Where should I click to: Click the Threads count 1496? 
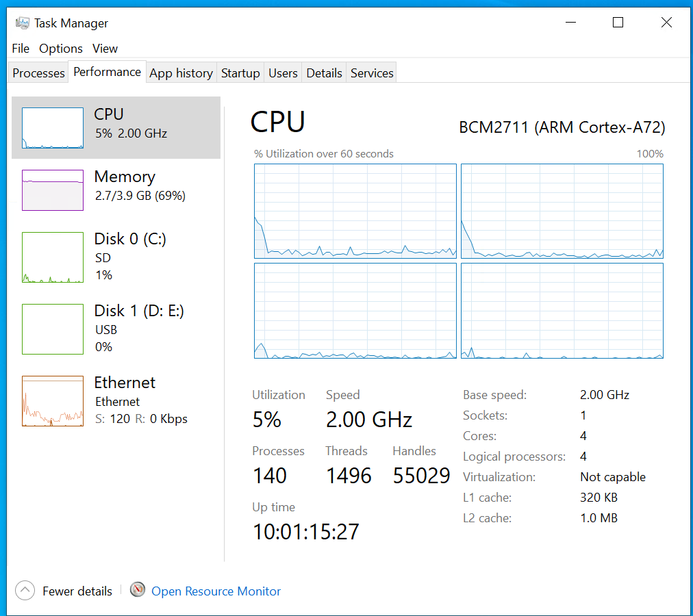349,476
